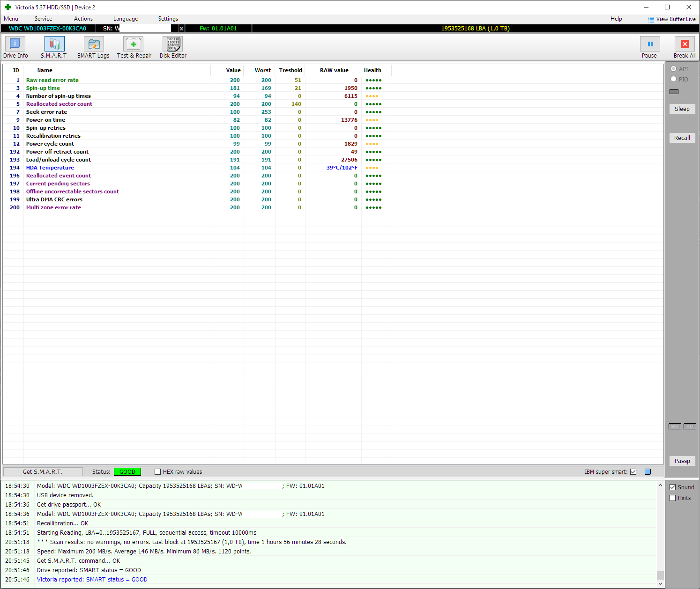Clear serial number with x button

(x=181, y=29)
